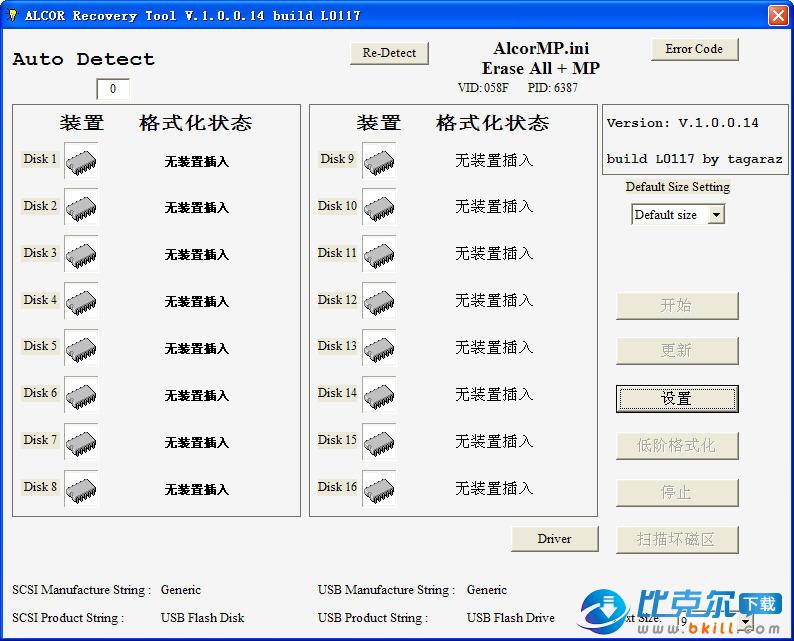Click the Disk 7 chip icon
The image size is (794, 641).
point(81,441)
